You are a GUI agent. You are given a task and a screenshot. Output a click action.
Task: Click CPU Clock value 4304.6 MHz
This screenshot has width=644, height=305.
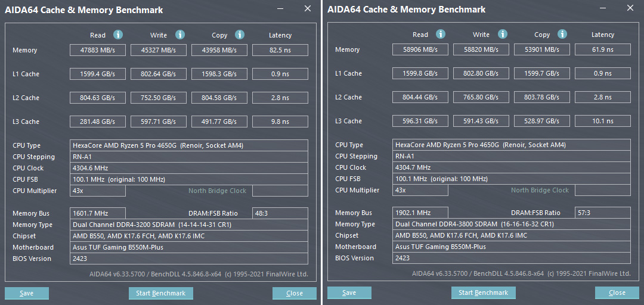189,168
